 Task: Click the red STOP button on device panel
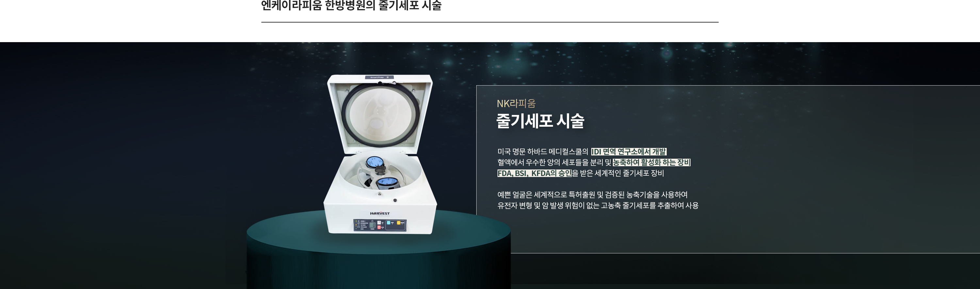pos(379,227)
